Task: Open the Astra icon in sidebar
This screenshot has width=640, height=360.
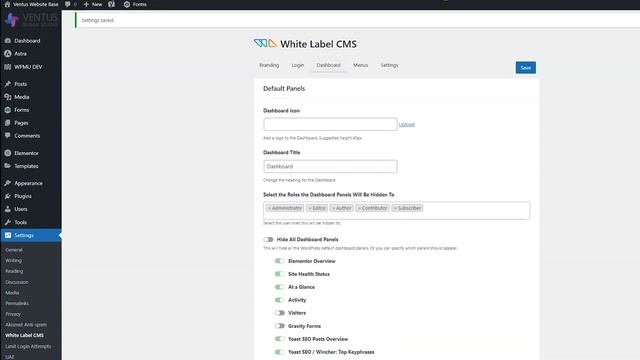Action: click(8, 53)
